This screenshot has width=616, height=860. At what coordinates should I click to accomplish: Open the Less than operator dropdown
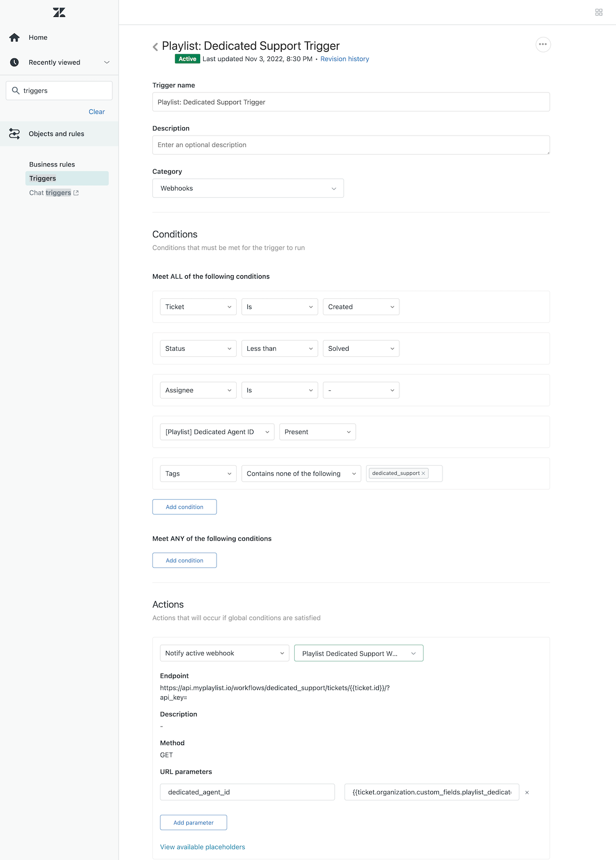coord(280,349)
